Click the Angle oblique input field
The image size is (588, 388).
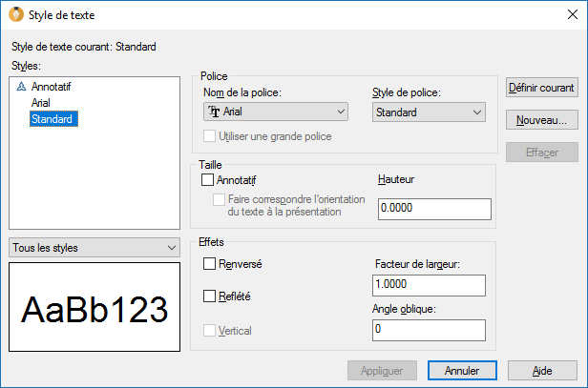(x=427, y=329)
